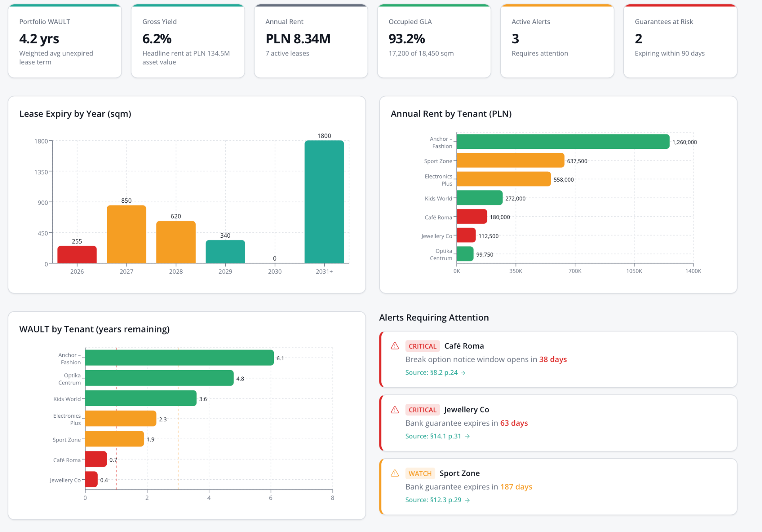Click Jewellery Co rent bar 112,500

click(x=466, y=235)
